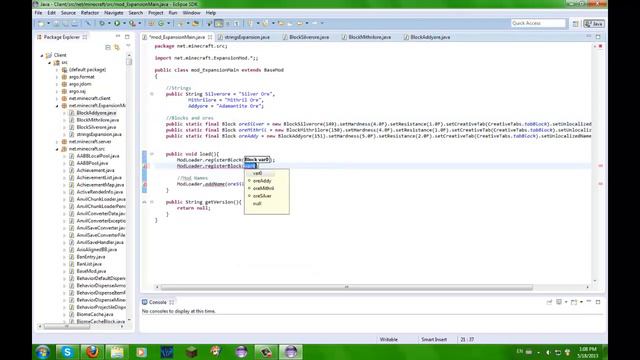The height and width of the screenshot is (360, 640).
Task: Click the Open Task folder icon
Action: point(196,24)
